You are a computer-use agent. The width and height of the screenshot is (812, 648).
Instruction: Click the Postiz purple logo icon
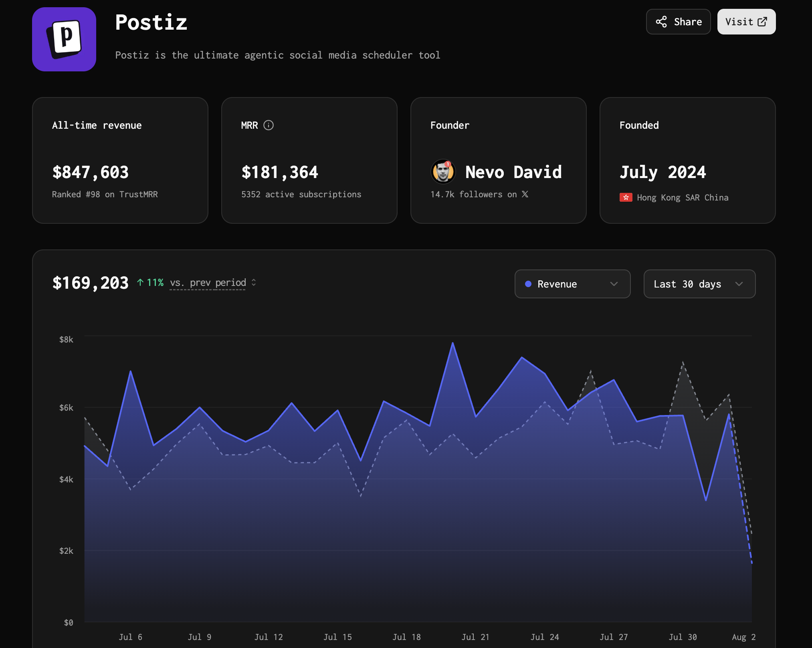[x=64, y=39]
